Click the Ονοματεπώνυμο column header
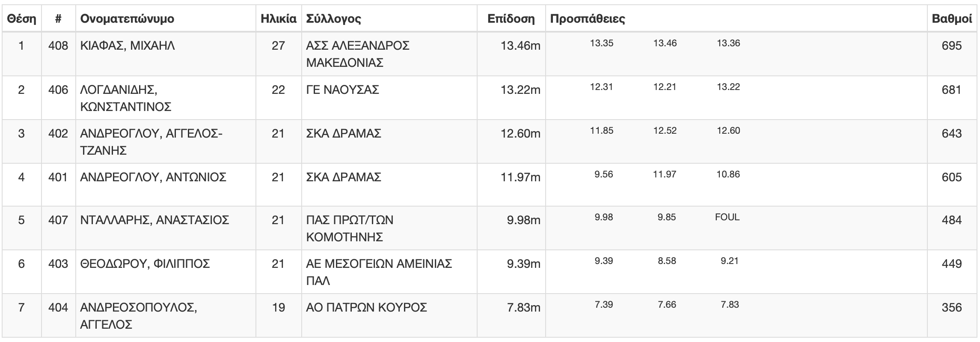 [127, 19]
